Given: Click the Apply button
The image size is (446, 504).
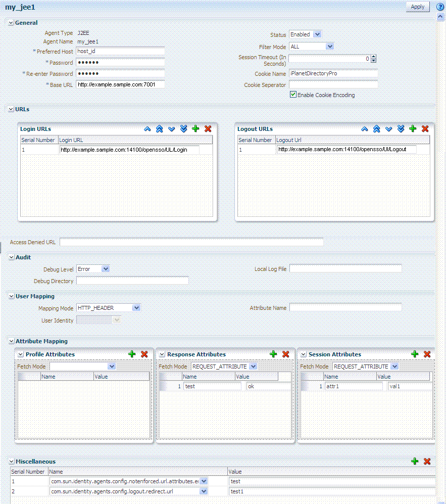Looking at the screenshot, I should click(417, 7).
